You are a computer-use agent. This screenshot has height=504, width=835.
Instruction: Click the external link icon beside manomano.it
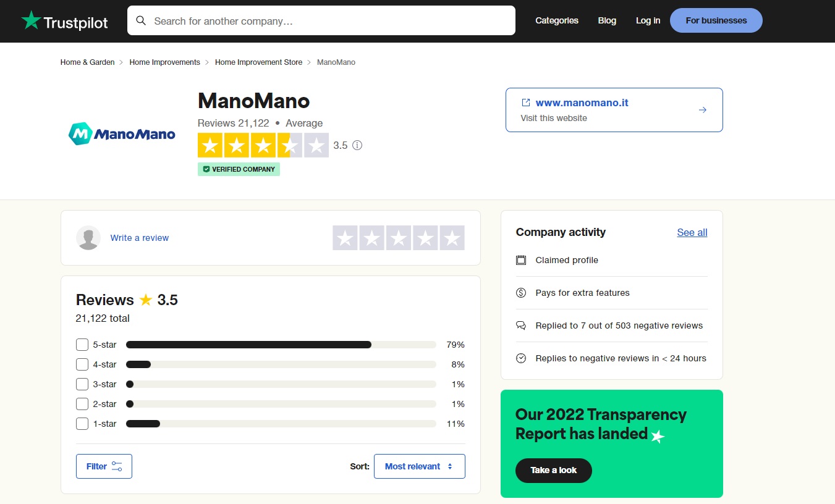(526, 103)
